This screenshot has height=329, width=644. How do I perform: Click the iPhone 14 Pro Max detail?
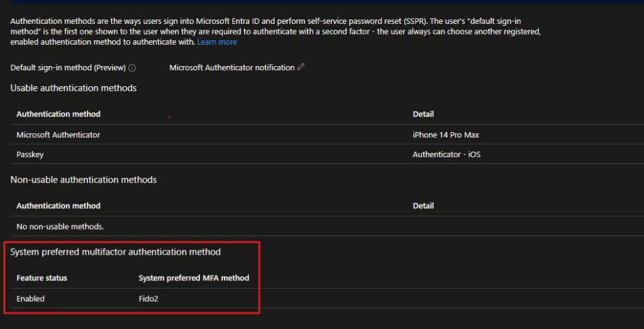[x=446, y=135]
